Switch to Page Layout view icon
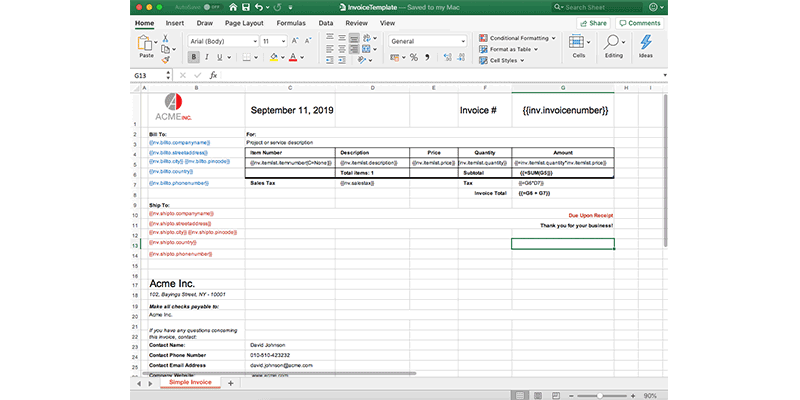 pos(538,395)
